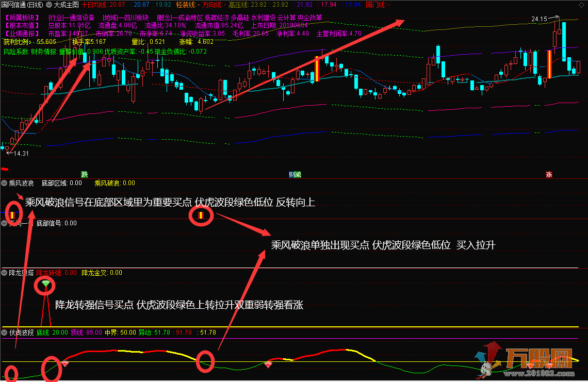Click the leftmost red diamond on 伏虎波段 line

tap(64, 363)
